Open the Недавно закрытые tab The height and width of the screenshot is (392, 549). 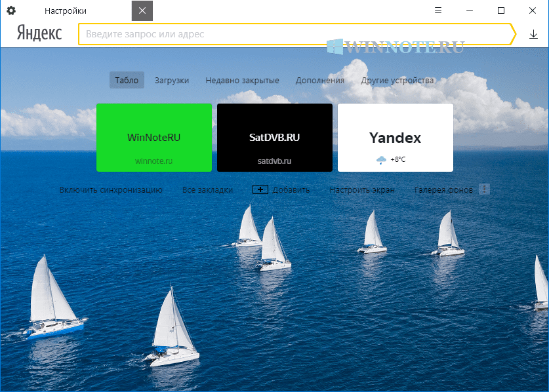pyautogui.click(x=242, y=80)
